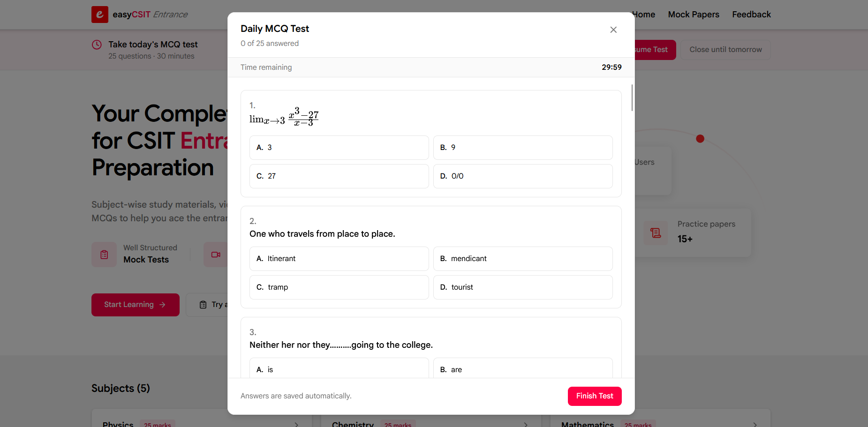Choose option A. Itinerant for question 2
Screen dimensions: 868x427
[x=339, y=259]
